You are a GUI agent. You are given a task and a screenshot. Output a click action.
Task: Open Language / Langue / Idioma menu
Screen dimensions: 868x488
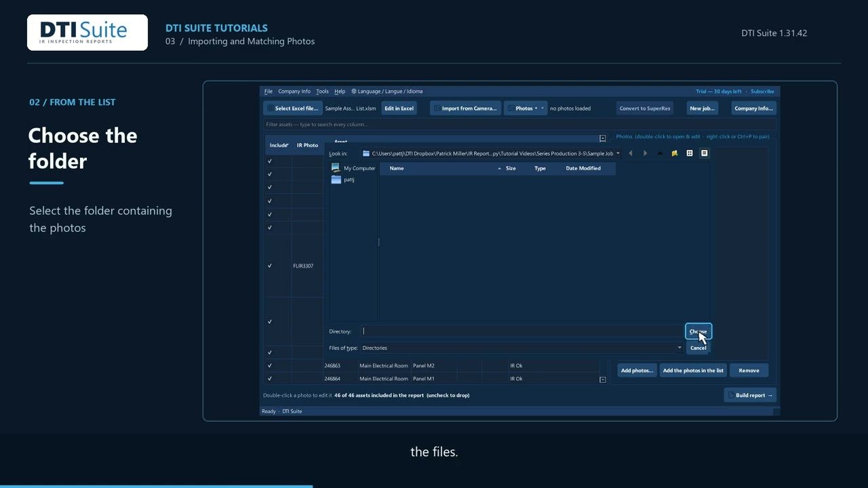click(x=387, y=91)
